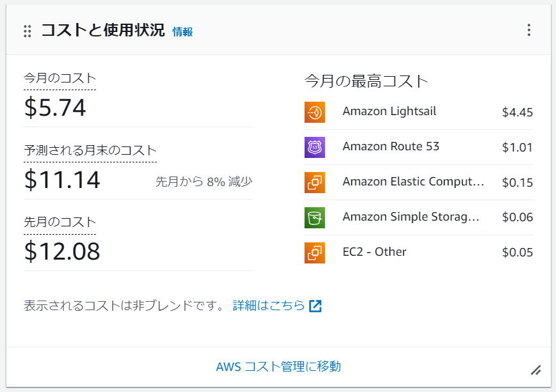556x392 pixels.
Task: Open the 詳細はこちら link
Action: point(269,306)
